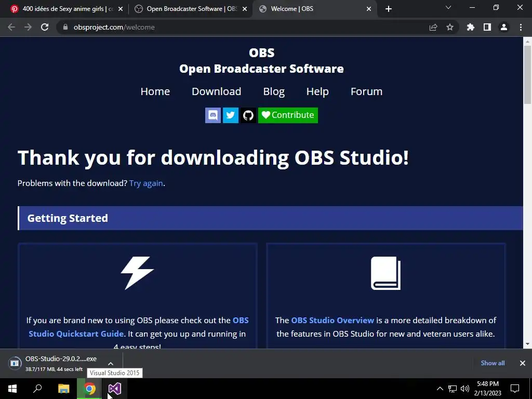Click the Try again download link
Image resolution: width=532 pixels, height=399 pixels.
point(146,183)
